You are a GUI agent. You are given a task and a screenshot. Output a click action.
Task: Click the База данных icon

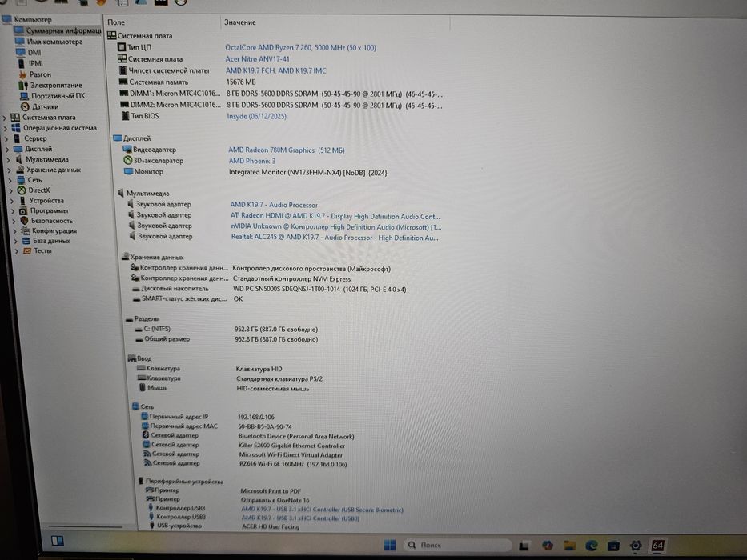point(26,241)
